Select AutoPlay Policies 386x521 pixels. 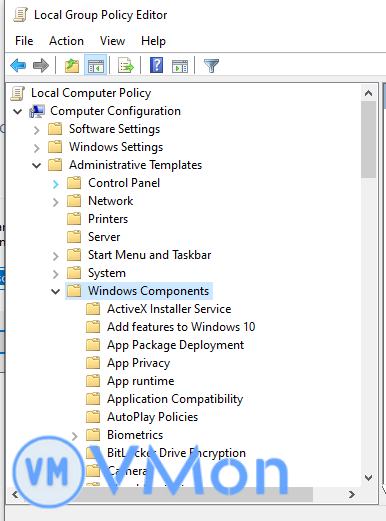[x=152, y=417]
